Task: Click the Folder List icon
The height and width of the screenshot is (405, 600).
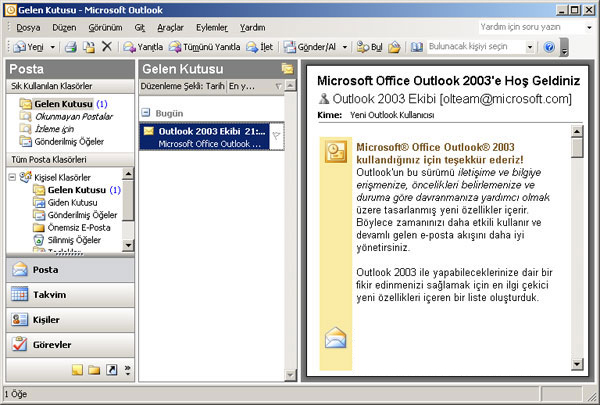Action: click(x=94, y=370)
